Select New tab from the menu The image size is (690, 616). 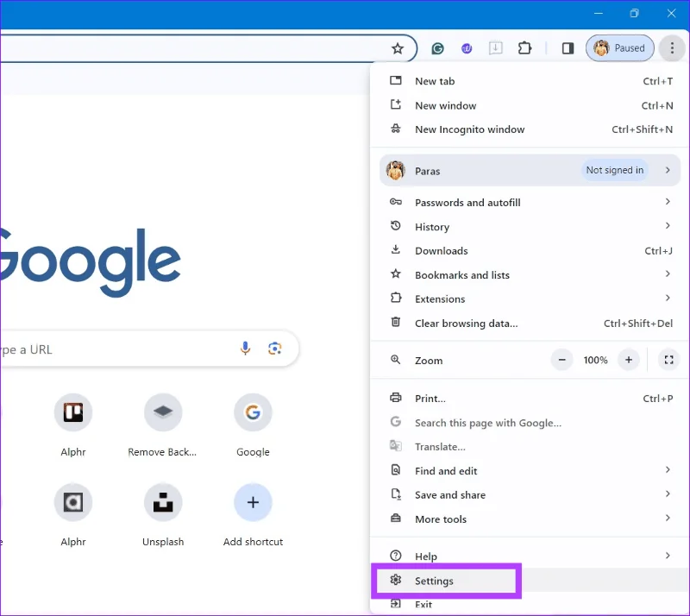(x=530, y=81)
